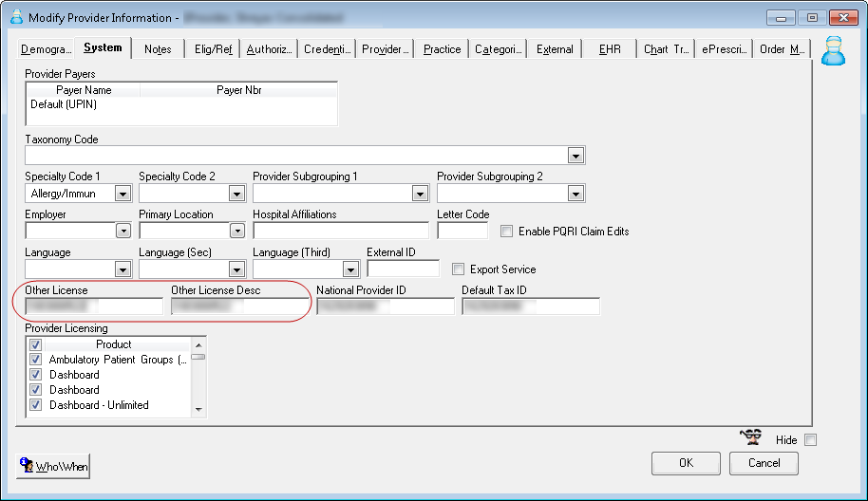Open Specialty Code 1 dropdown
Image resolution: width=868 pixels, height=501 pixels.
(123, 194)
